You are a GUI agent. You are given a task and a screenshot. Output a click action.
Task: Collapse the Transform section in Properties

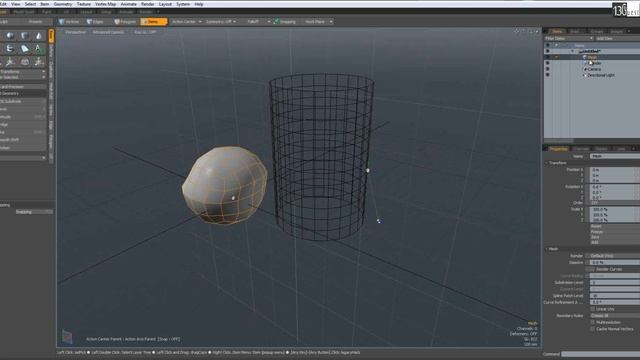[547, 163]
